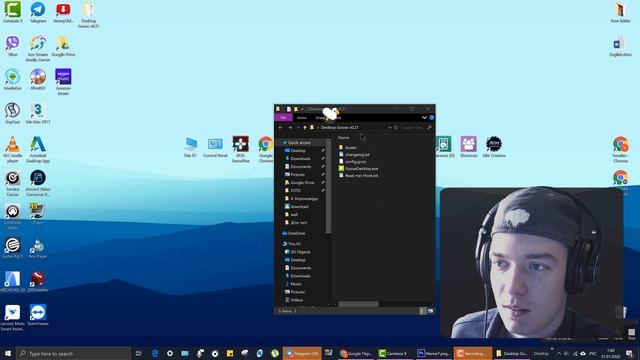Click the navigation pane vertical scrollbar
The image size is (640, 360).
click(329, 186)
